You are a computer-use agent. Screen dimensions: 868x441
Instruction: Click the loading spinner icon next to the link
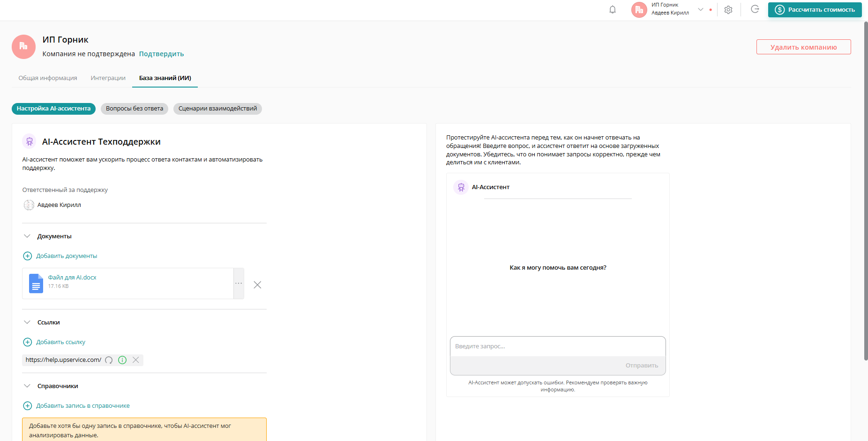[x=109, y=360]
